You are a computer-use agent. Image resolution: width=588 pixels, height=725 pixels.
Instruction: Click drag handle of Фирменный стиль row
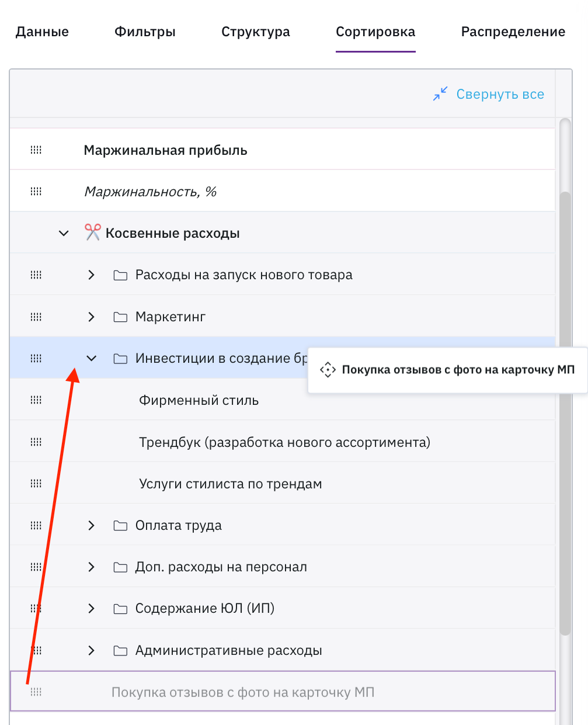click(36, 400)
